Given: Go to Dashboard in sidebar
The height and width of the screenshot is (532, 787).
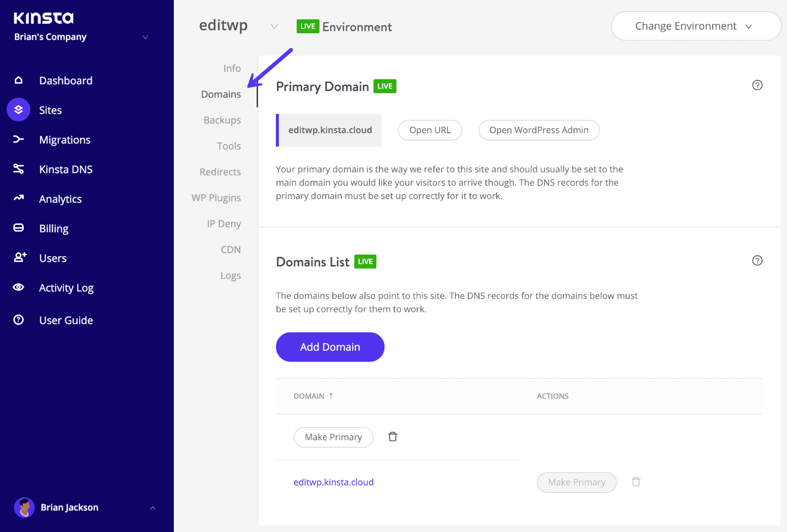Looking at the screenshot, I should 66,80.
